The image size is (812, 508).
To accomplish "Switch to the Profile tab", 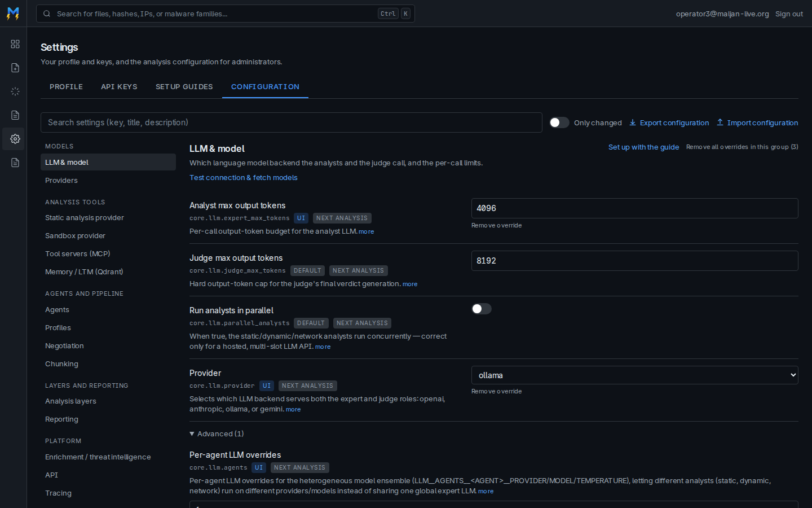I will (66, 87).
